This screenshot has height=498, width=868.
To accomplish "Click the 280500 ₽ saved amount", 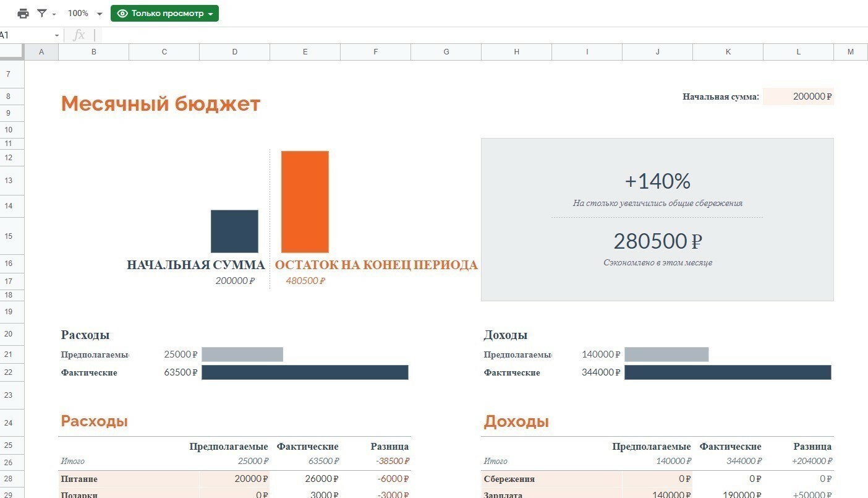I will 658,241.
